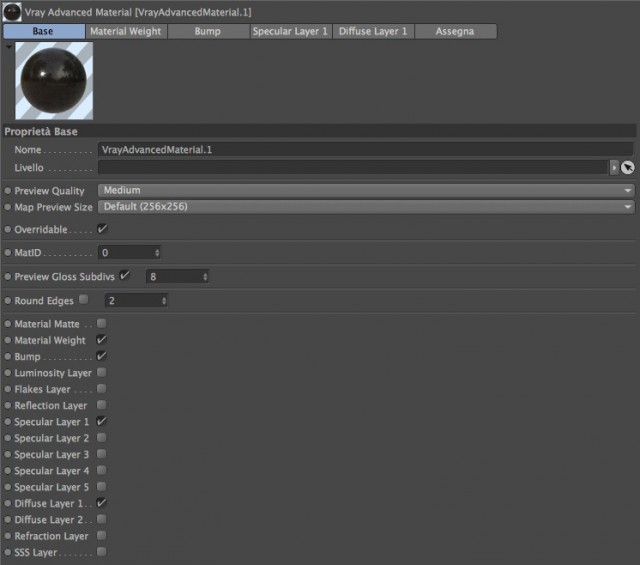Click the Livello picker arrow-cursor icon

point(628,167)
